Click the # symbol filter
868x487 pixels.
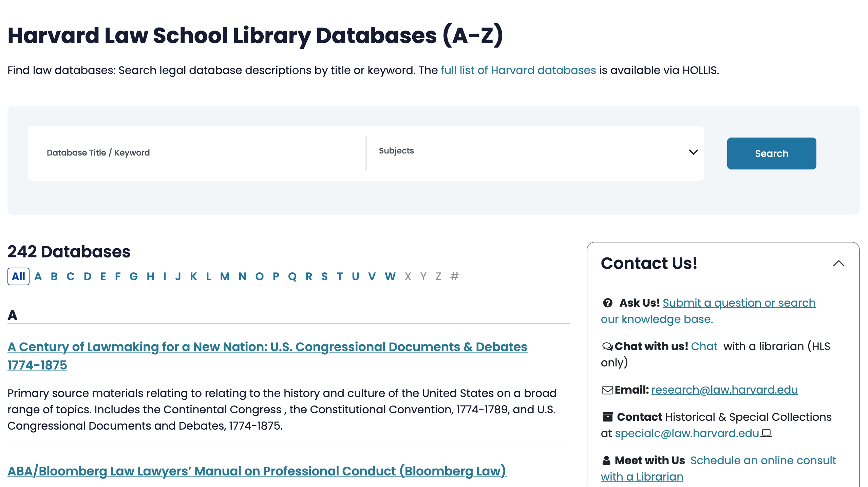454,276
